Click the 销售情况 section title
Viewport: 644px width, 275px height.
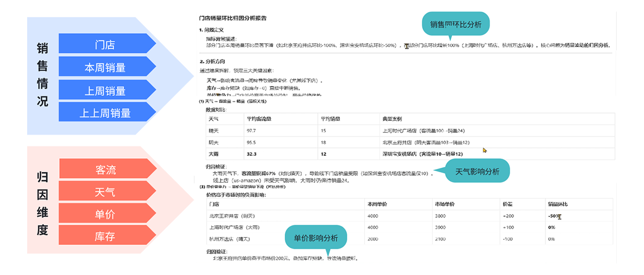[43, 75]
